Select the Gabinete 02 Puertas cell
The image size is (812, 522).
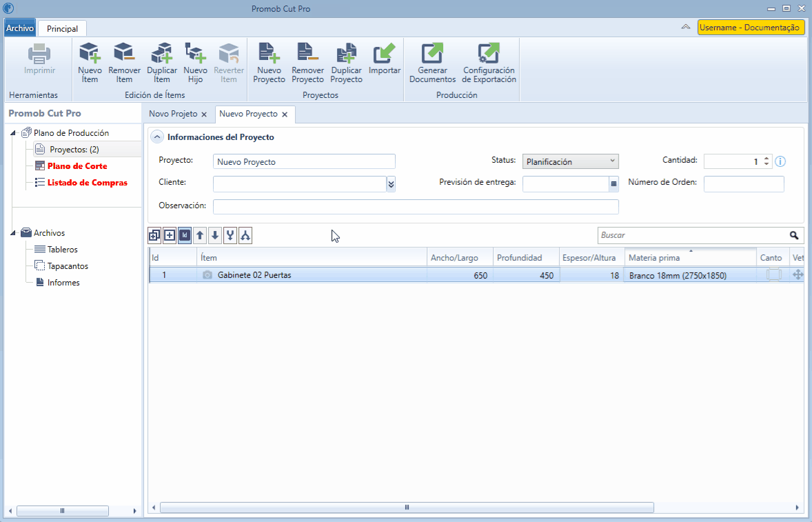point(312,275)
